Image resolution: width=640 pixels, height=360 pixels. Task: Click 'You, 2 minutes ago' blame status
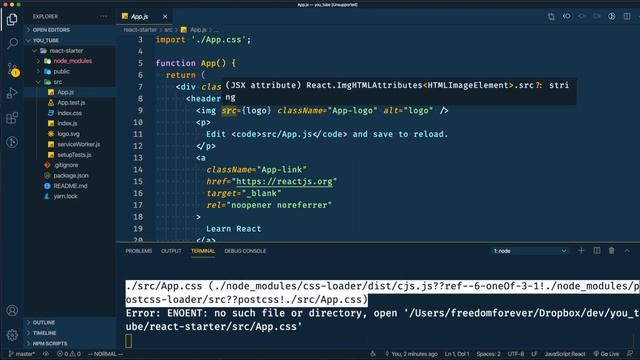(x=411, y=354)
